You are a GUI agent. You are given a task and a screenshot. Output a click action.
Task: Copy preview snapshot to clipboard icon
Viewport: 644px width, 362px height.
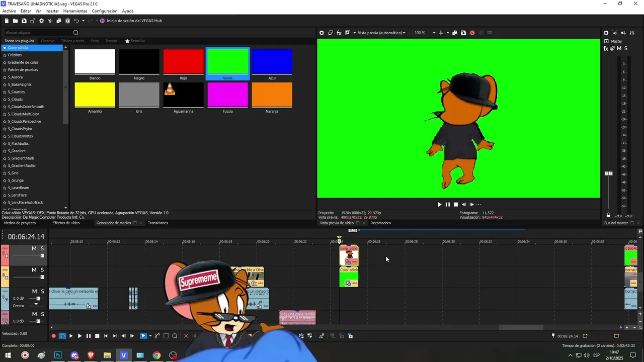[x=455, y=33]
